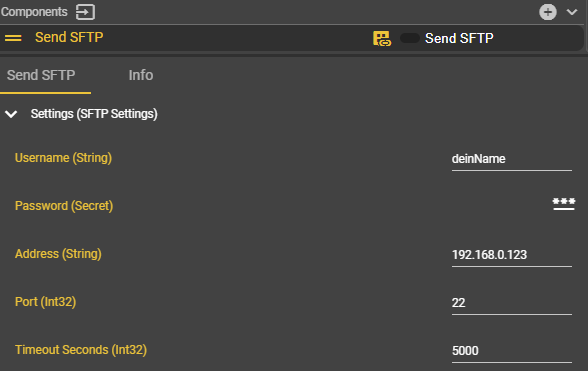Image resolution: width=588 pixels, height=371 pixels.
Task: Toggle the Send SFTP enable switch
Action: [410, 38]
